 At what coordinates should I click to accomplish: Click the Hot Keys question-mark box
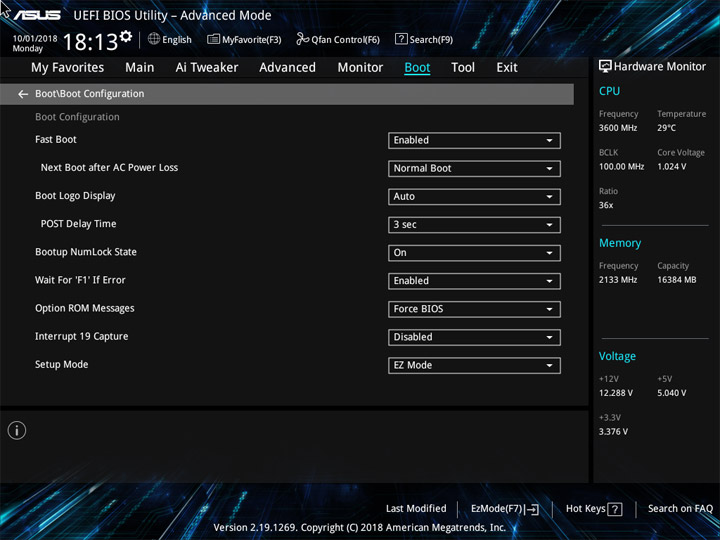click(x=614, y=509)
